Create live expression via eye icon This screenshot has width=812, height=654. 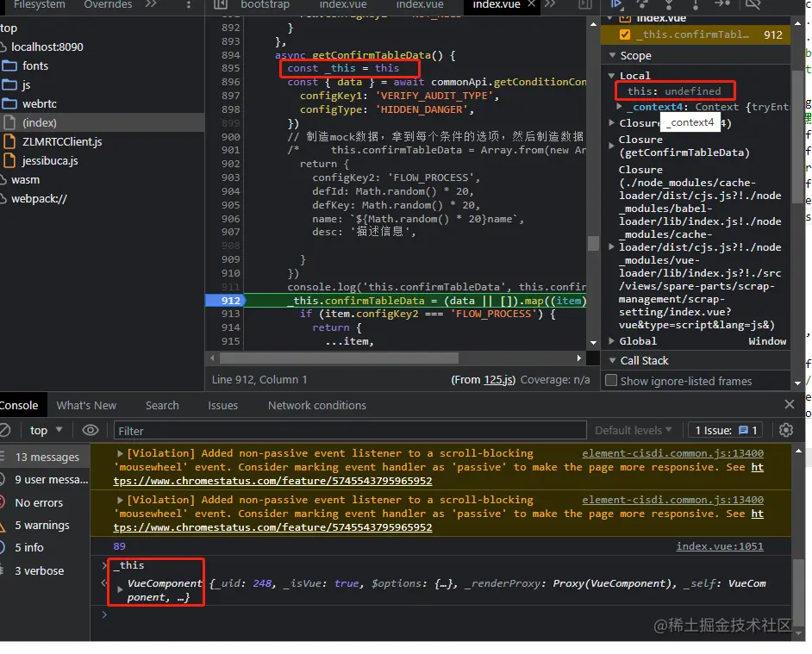pyautogui.click(x=91, y=430)
